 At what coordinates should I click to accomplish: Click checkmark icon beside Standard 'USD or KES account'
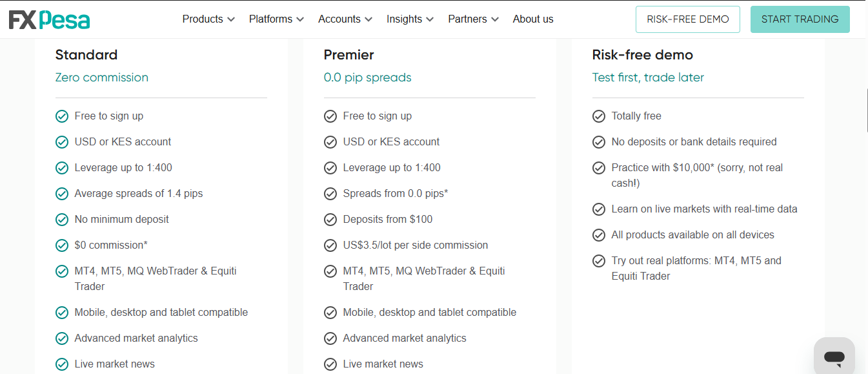[x=62, y=142]
